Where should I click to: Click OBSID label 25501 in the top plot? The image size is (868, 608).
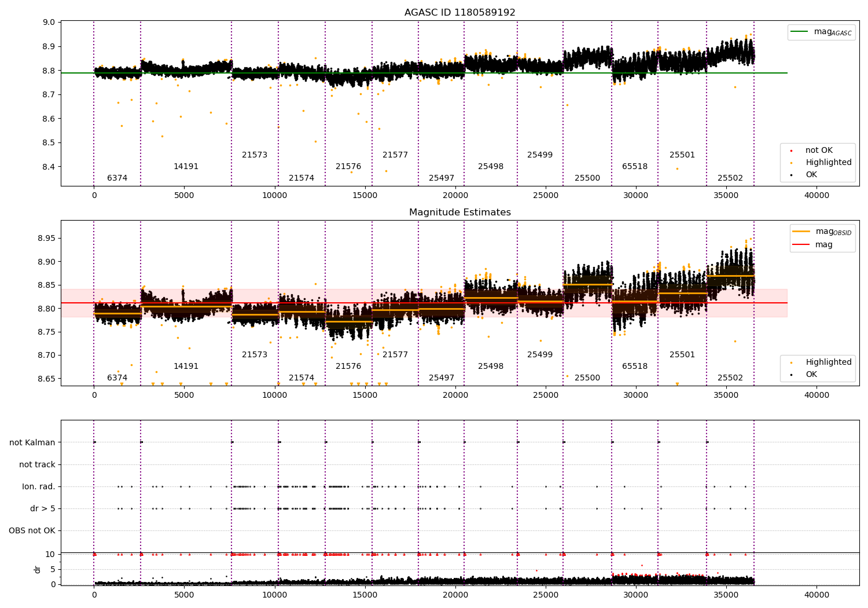point(682,155)
